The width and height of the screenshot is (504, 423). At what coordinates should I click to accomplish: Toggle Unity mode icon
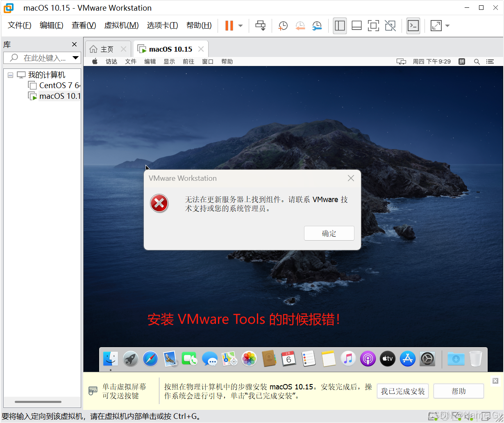pos(390,25)
